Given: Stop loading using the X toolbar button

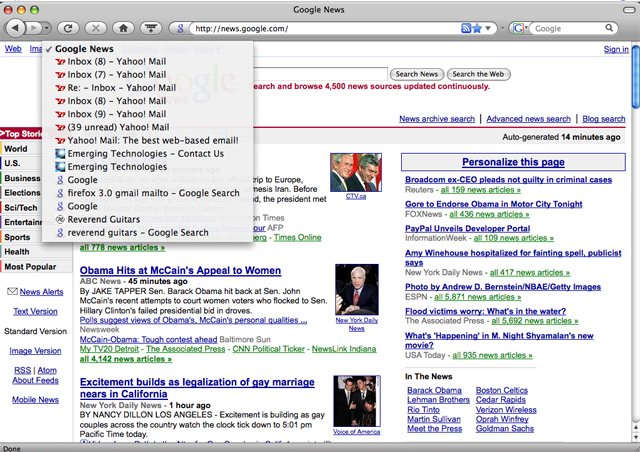Looking at the screenshot, I should 96,28.
